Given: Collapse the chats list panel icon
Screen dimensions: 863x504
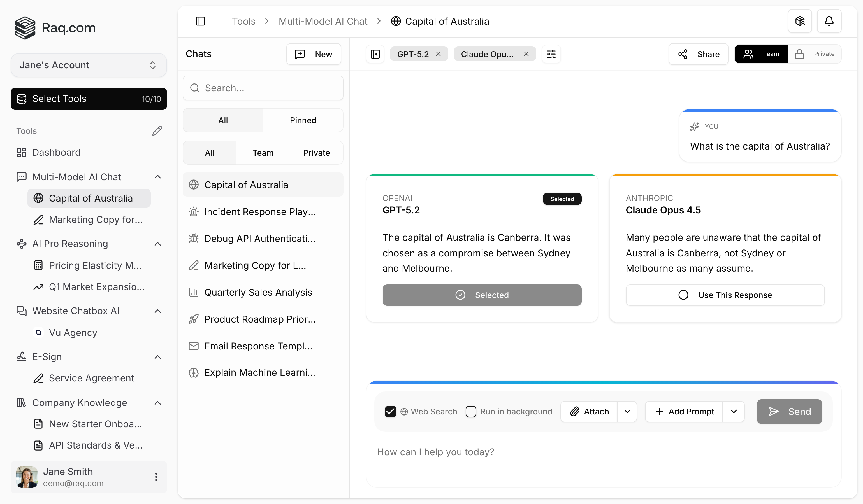Looking at the screenshot, I should 375,54.
